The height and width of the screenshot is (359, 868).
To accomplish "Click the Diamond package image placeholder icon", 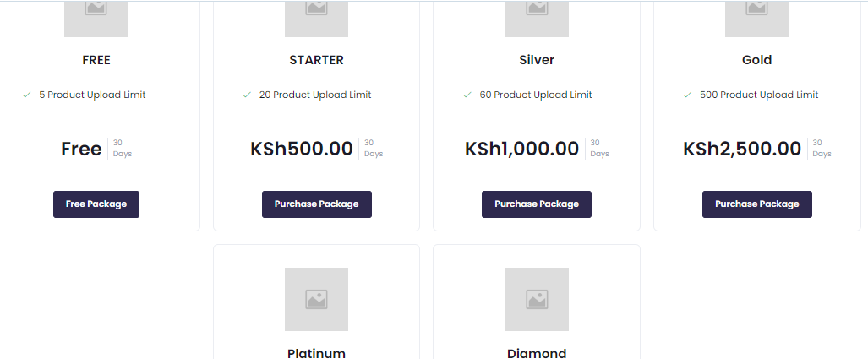I will click(537, 299).
